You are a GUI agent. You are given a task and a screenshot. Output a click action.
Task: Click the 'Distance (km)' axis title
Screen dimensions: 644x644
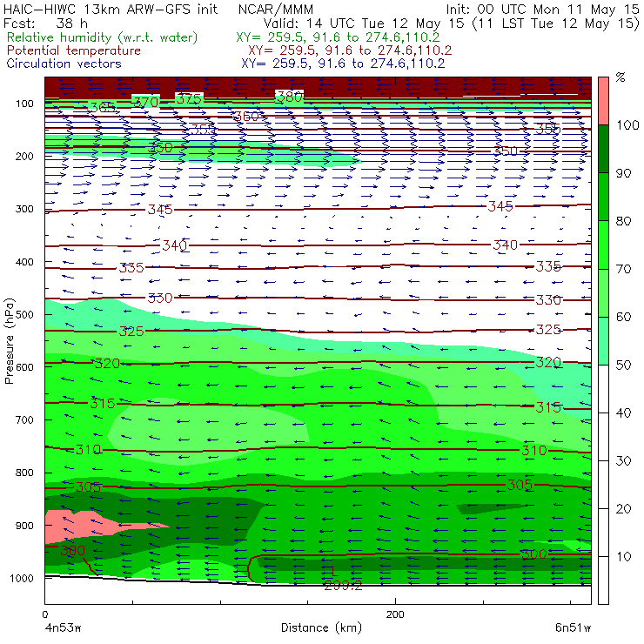321,627
